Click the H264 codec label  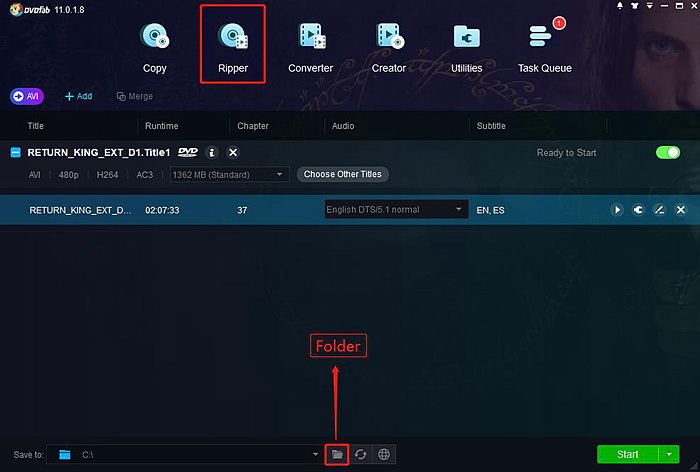[108, 175]
